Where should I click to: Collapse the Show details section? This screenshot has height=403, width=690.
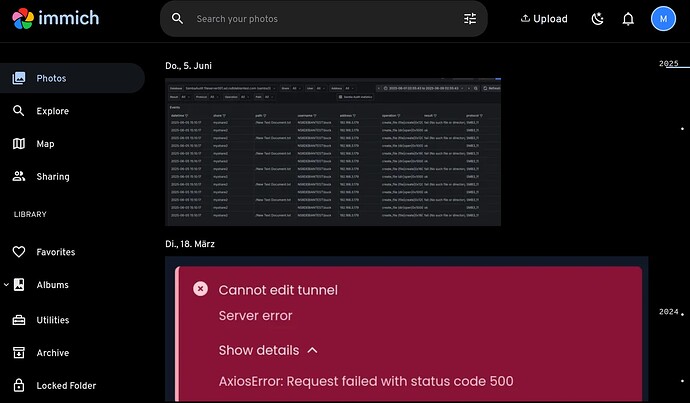(312, 351)
